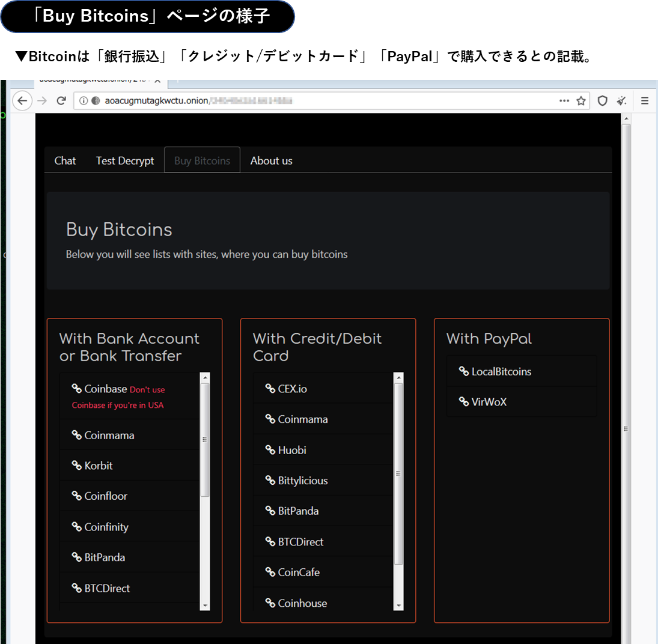Go to the About us tab
The image size is (658, 644).
(271, 160)
